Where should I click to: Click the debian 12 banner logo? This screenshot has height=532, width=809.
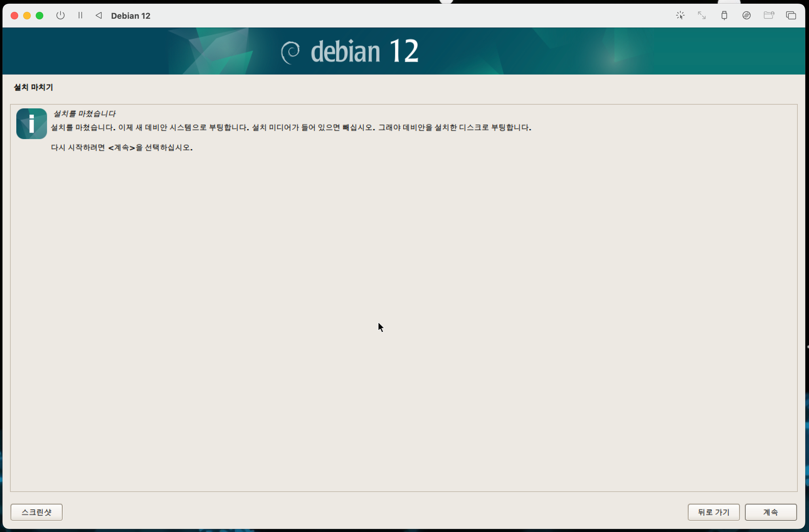[x=350, y=51]
